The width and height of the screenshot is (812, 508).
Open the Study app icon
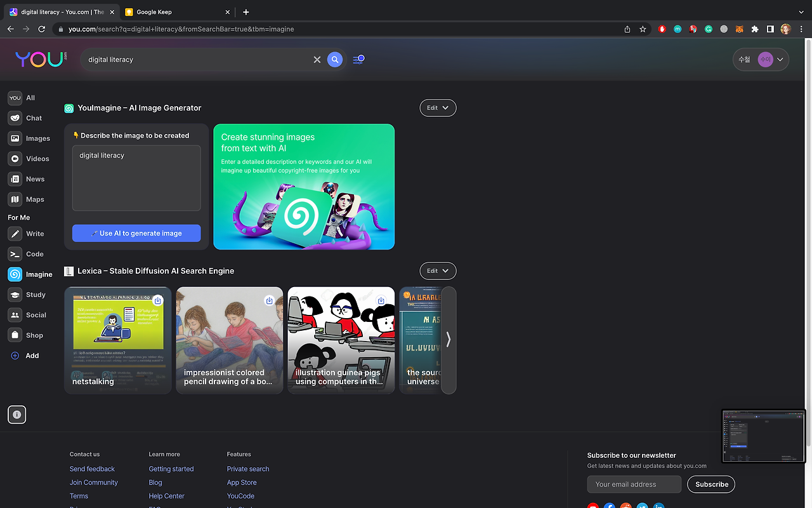[x=15, y=295]
